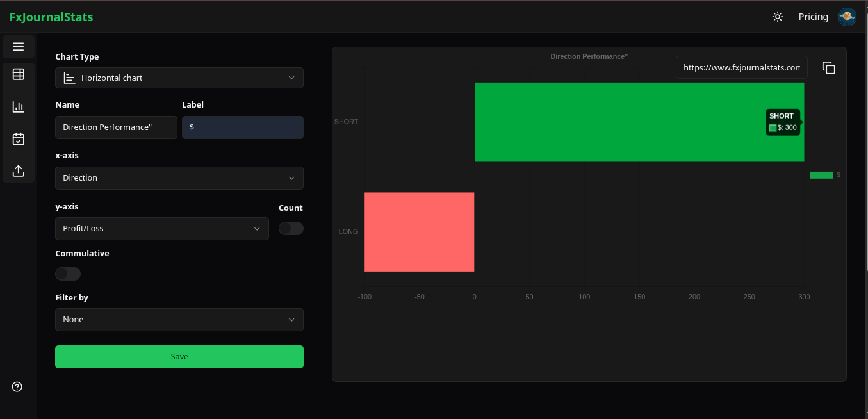
Task: Open the help question mark icon
Action: (17, 387)
